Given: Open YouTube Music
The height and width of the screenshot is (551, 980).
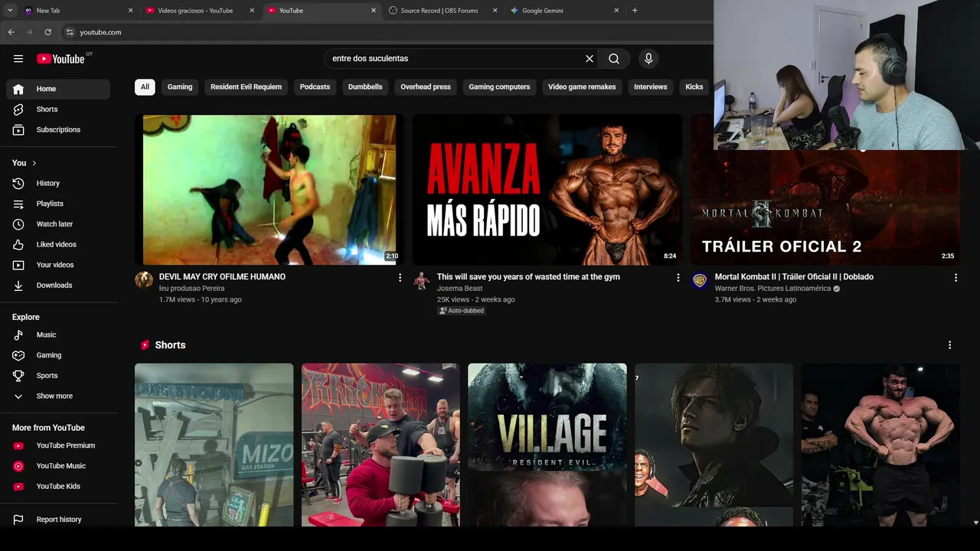Looking at the screenshot, I should click(58, 466).
